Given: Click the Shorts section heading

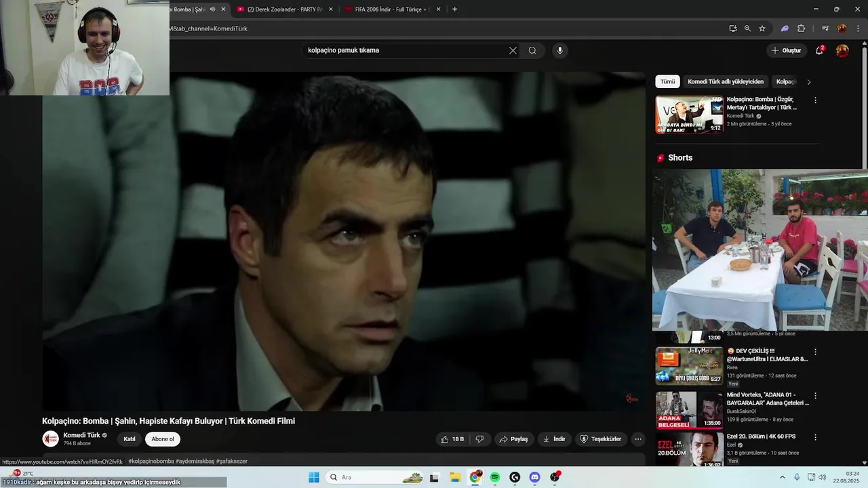Looking at the screenshot, I should [x=680, y=158].
